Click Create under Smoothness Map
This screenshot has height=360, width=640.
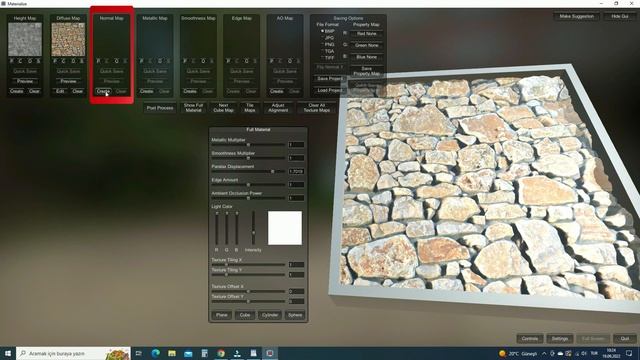click(190, 91)
